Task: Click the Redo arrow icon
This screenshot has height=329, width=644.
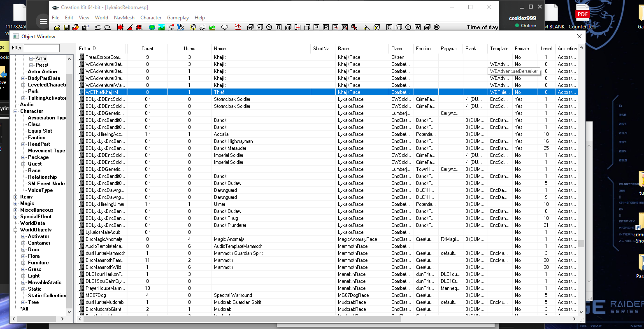Action: click(107, 28)
